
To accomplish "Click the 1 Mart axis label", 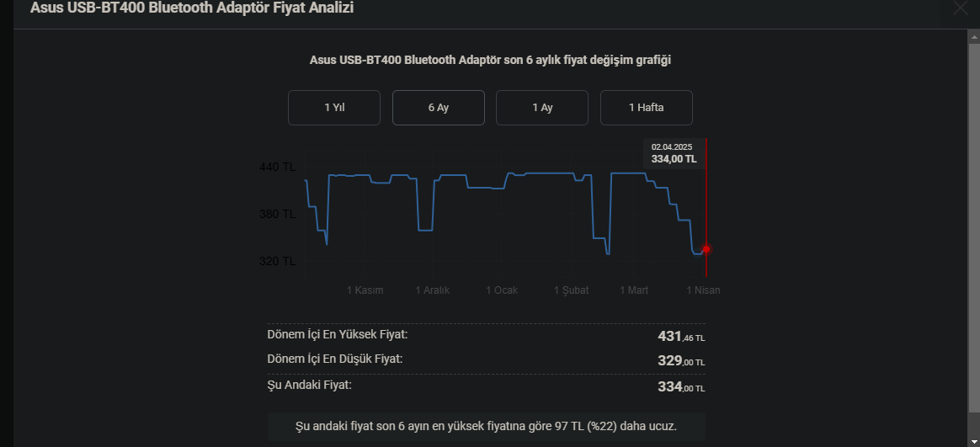I will pos(634,290).
